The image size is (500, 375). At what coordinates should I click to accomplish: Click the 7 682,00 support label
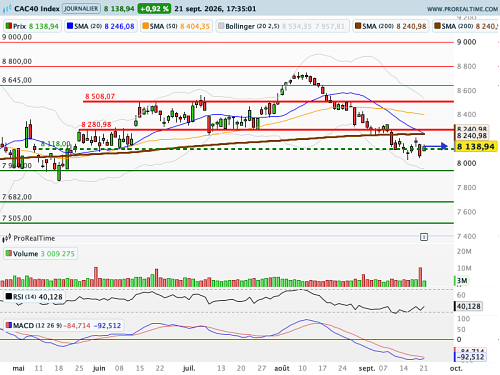tap(17, 197)
